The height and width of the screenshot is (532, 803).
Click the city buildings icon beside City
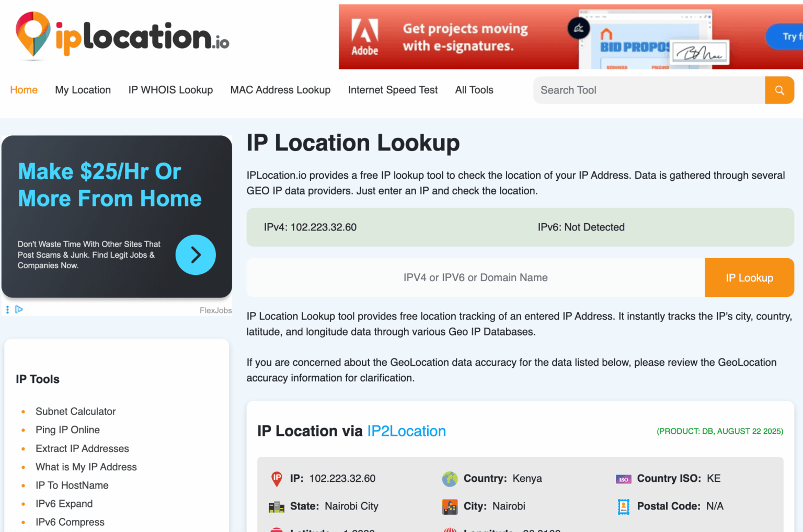[x=450, y=506]
